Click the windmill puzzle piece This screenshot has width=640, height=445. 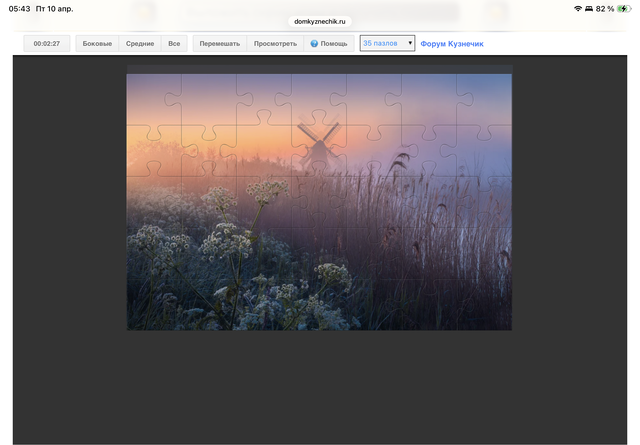tap(318, 142)
